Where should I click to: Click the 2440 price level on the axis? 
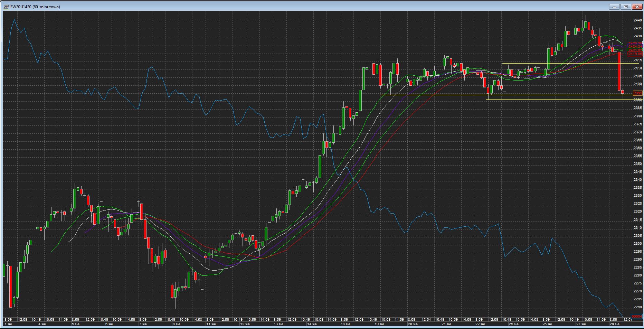click(638, 20)
